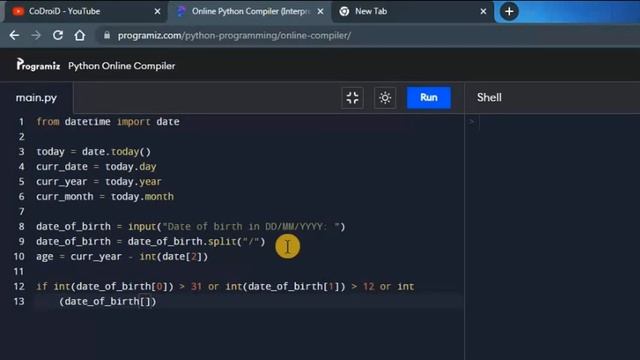Click the 'if int(date_of_birth[0]) > 31' line

click(225, 286)
